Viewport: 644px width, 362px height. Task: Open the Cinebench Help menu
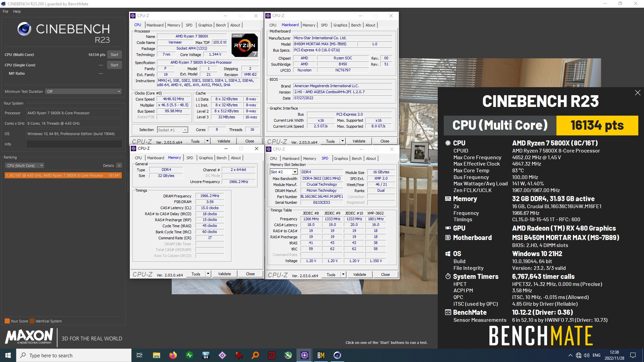pyautogui.click(x=17, y=11)
